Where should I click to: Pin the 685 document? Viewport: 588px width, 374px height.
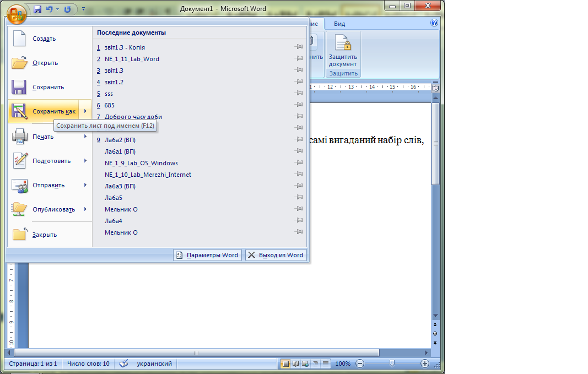click(299, 105)
